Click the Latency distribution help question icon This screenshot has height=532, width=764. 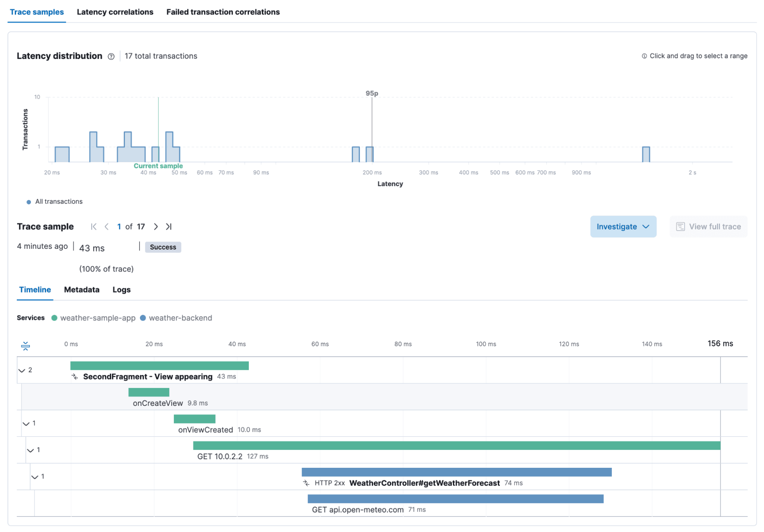coord(111,57)
